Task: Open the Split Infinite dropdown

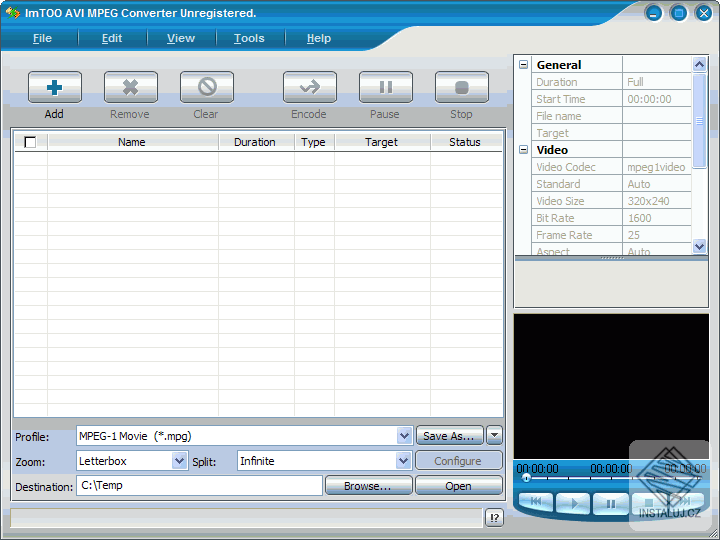Action: (x=403, y=461)
